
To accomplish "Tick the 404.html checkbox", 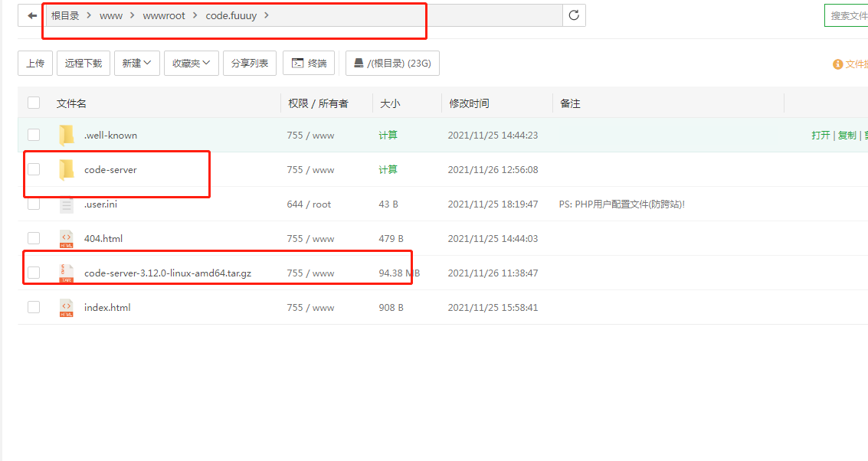I will [x=34, y=238].
